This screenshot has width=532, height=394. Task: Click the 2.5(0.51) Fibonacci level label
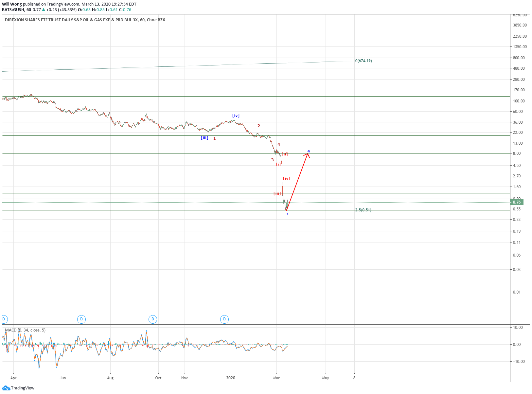[363, 210]
